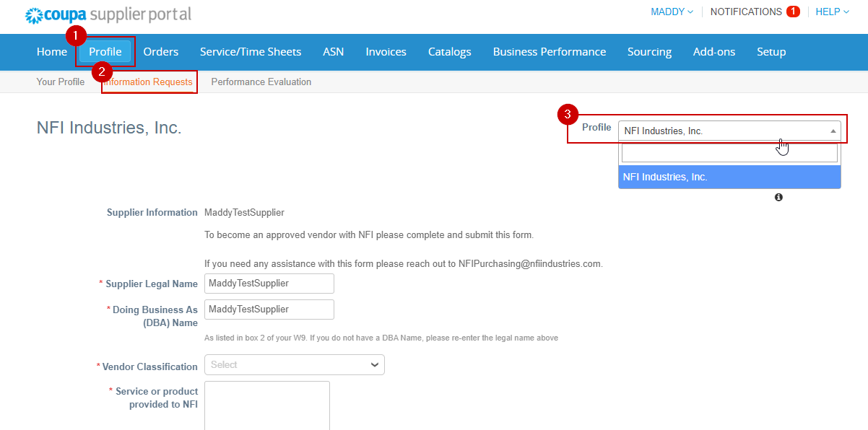868x430 pixels.
Task: Open NOTIFICATIONS link
Action: coord(746,12)
